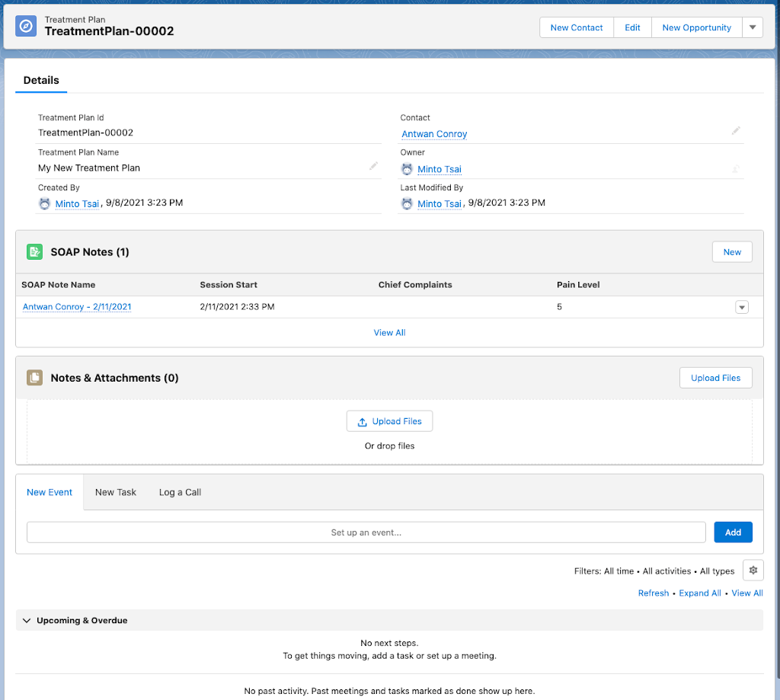Click the Owner change icon
780x700 pixels.
[736, 169]
